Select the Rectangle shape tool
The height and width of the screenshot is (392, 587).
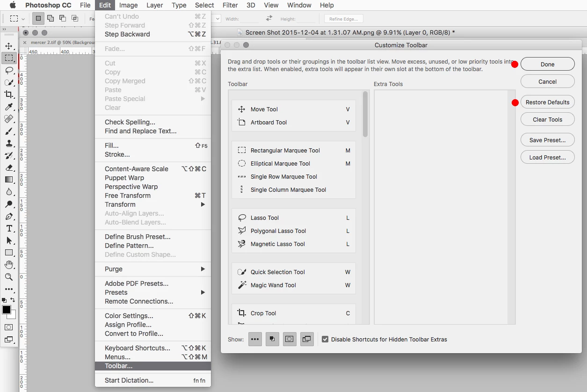[x=9, y=253]
